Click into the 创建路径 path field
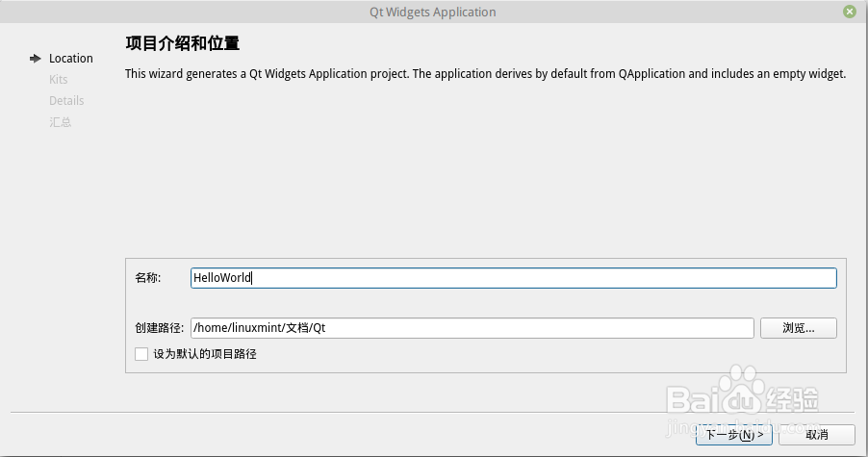This screenshot has height=457, width=868. (472, 327)
